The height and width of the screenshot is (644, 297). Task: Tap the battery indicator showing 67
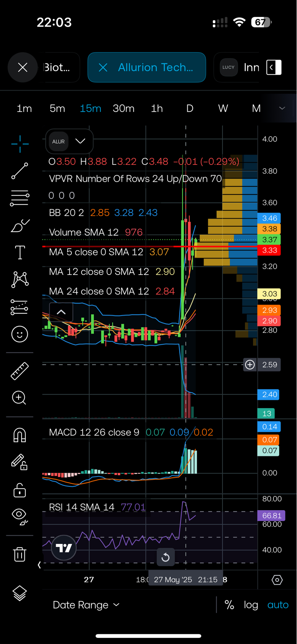coord(261,22)
